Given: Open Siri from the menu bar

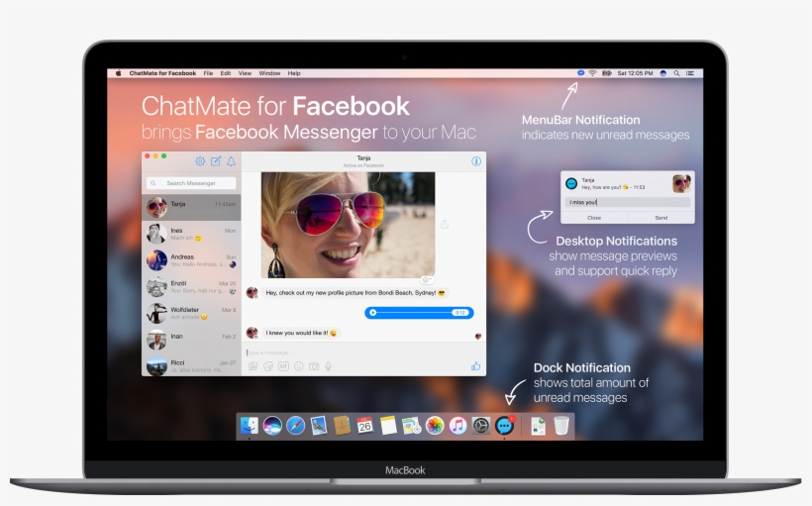Looking at the screenshot, I should (x=662, y=73).
